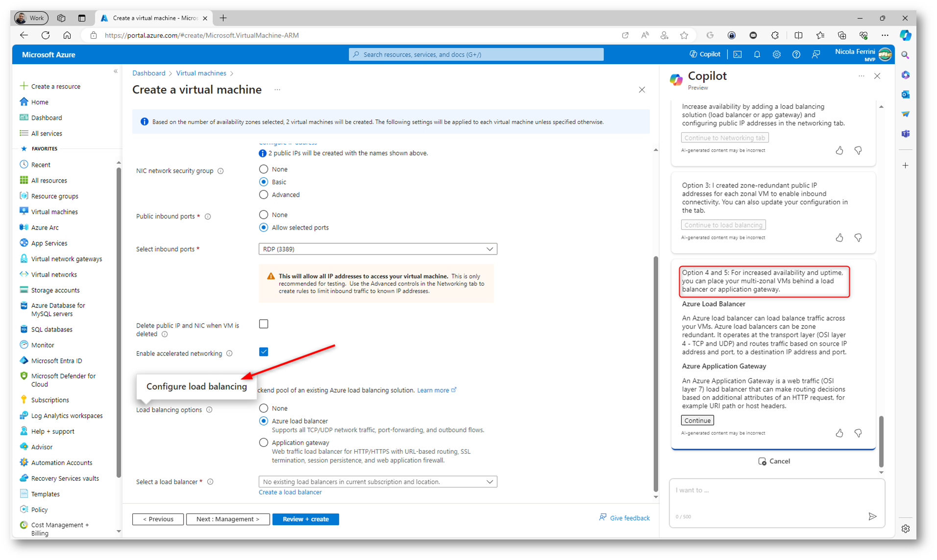
Task: Go to Virtual machines in left sidebar
Action: [54, 211]
